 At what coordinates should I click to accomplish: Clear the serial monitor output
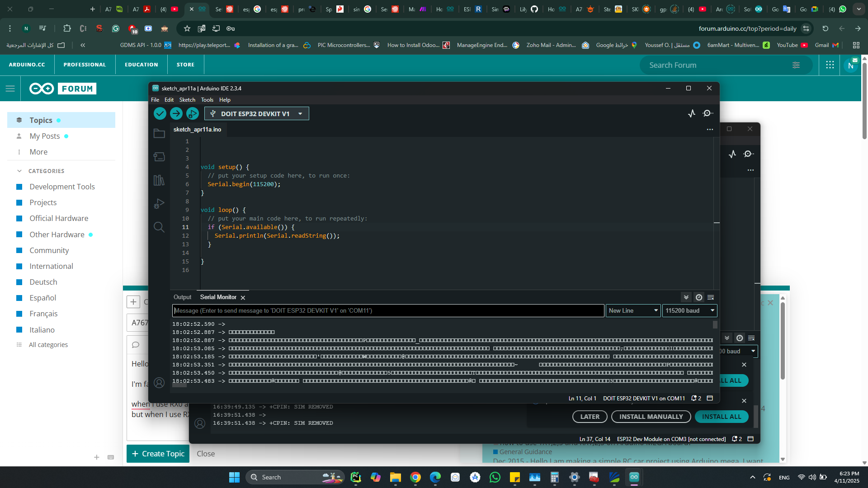pos(711,297)
